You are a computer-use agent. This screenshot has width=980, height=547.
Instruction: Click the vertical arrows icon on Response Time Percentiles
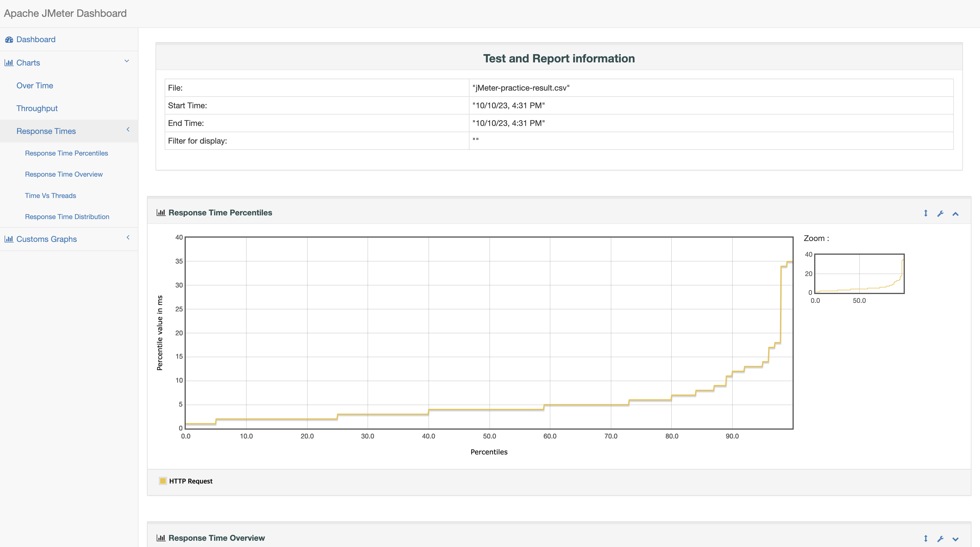[926, 213]
